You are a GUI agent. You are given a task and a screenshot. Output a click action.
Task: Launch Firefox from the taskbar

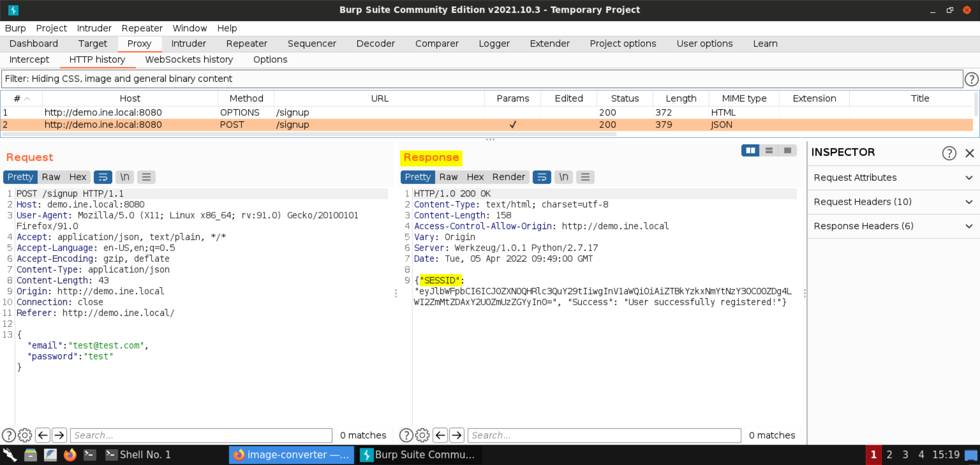pyautogui.click(x=70, y=455)
